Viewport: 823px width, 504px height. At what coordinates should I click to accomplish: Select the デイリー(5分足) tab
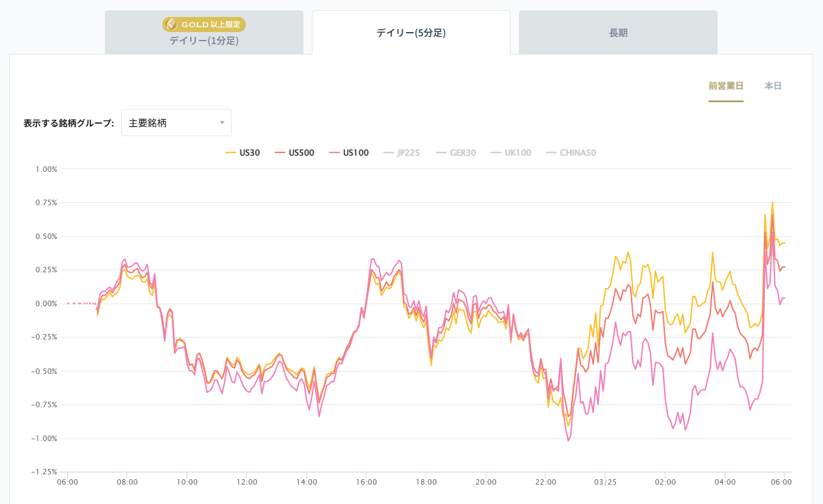coord(411,31)
